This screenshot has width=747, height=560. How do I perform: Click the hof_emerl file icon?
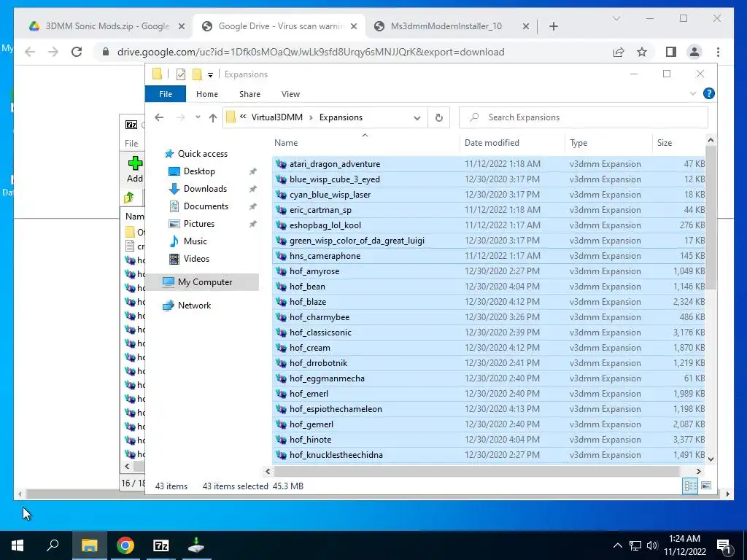click(281, 394)
